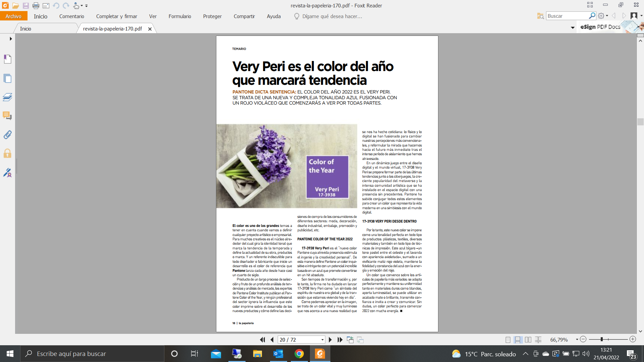Open the user account dropdown arrow
Viewport: 644px width, 362px height.
tap(641, 16)
